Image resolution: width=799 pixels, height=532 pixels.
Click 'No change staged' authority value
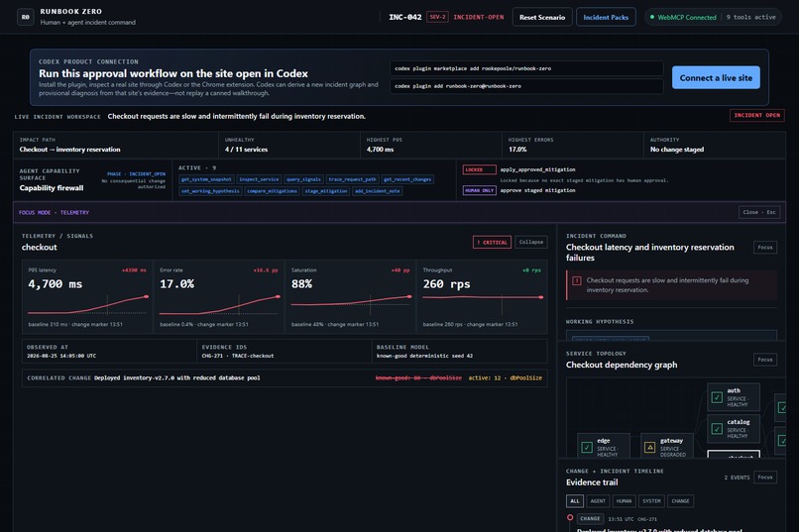click(x=677, y=150)
